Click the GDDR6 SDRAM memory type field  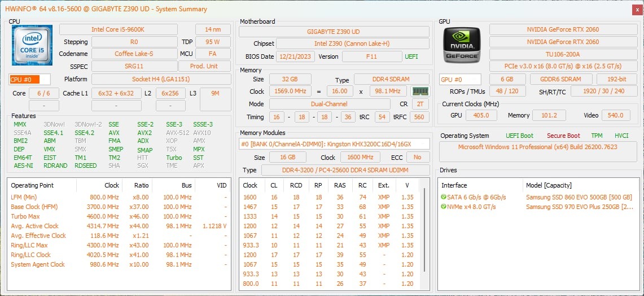click(561, 79)
